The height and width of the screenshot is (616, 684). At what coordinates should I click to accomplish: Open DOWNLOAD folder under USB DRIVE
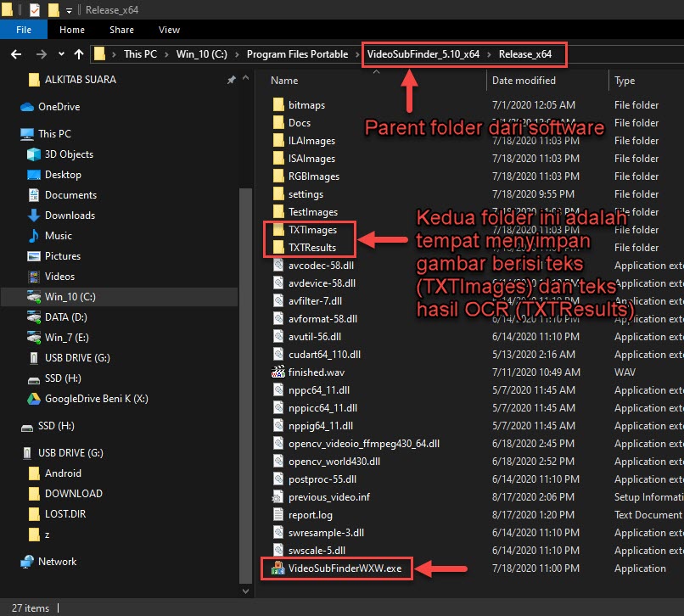[73, 494]
